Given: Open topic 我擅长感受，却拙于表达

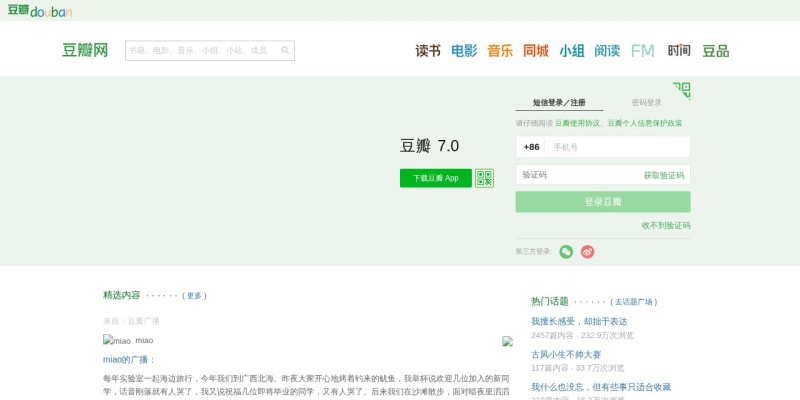Looking at the screenshot, I should (579, 321).
